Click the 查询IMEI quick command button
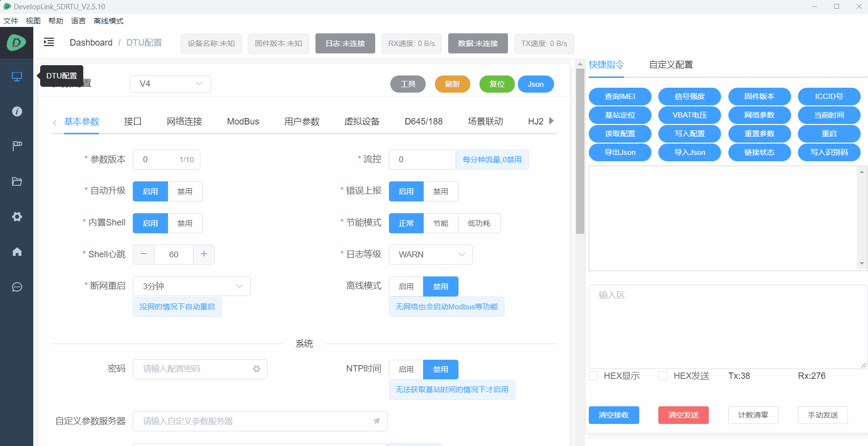 click(x=620, y=96)
